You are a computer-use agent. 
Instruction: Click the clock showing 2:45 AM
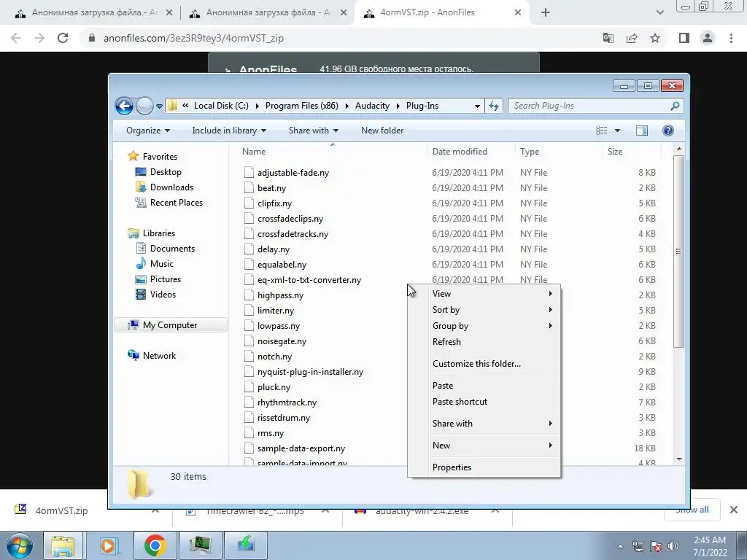coord(710,540)
